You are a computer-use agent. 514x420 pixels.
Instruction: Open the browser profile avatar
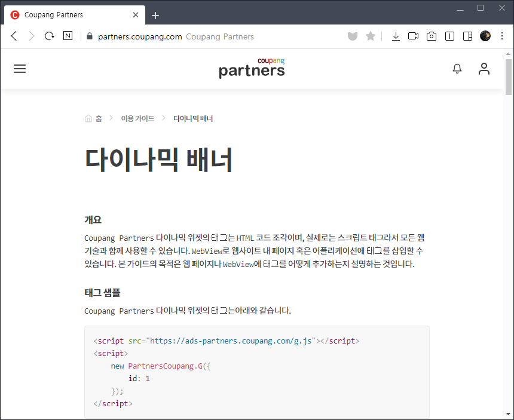pos(485,36)
